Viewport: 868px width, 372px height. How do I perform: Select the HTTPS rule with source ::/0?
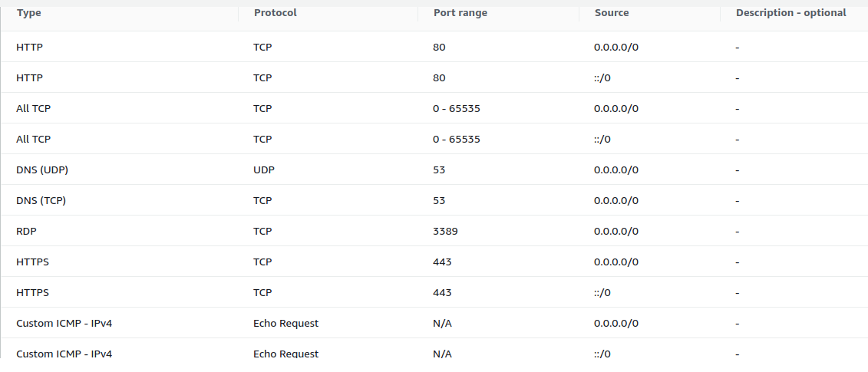[434, 292]
